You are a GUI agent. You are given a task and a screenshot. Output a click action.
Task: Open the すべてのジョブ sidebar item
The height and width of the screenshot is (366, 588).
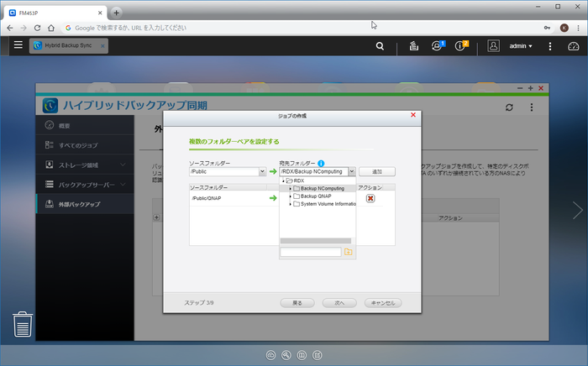click(85, 145)
